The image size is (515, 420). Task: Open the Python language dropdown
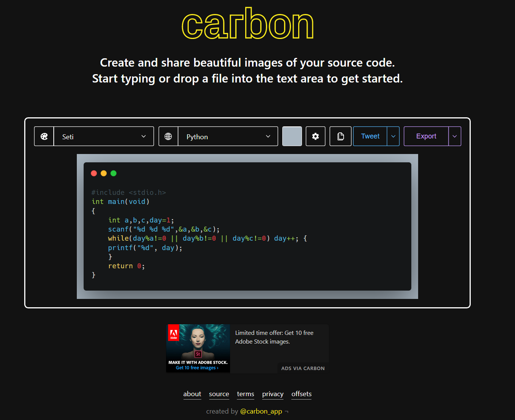(228, 137)
